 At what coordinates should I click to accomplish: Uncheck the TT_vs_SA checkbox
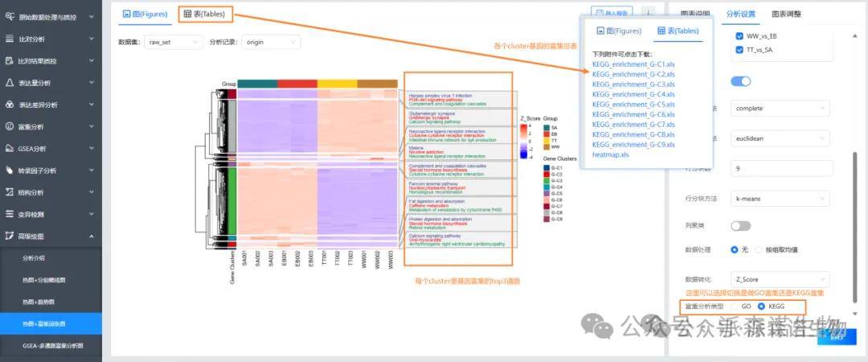click(740, 51)
